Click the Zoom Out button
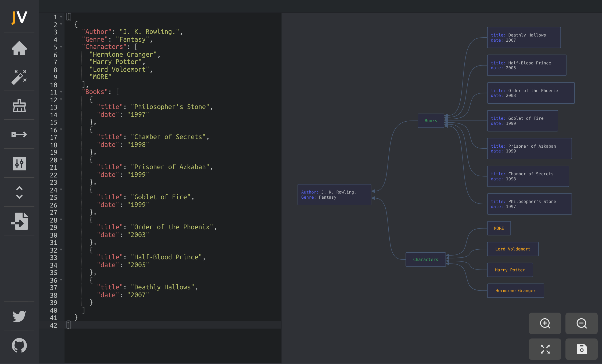The height and width of the screenshot is (364, 602). (582, 323)
